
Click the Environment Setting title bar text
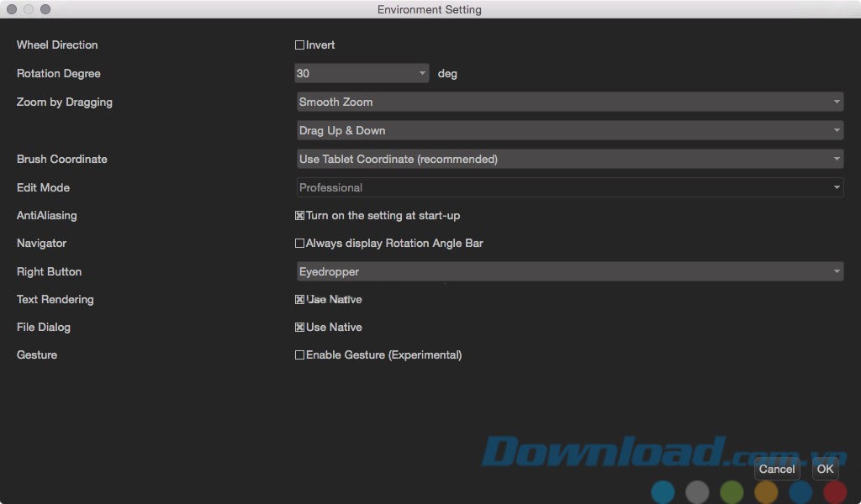tap(430, 10)
